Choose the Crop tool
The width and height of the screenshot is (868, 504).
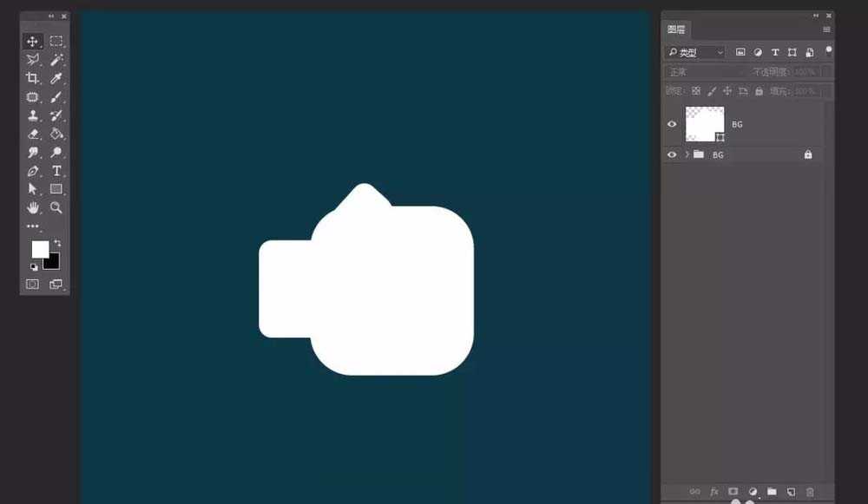tap(32, 78)
